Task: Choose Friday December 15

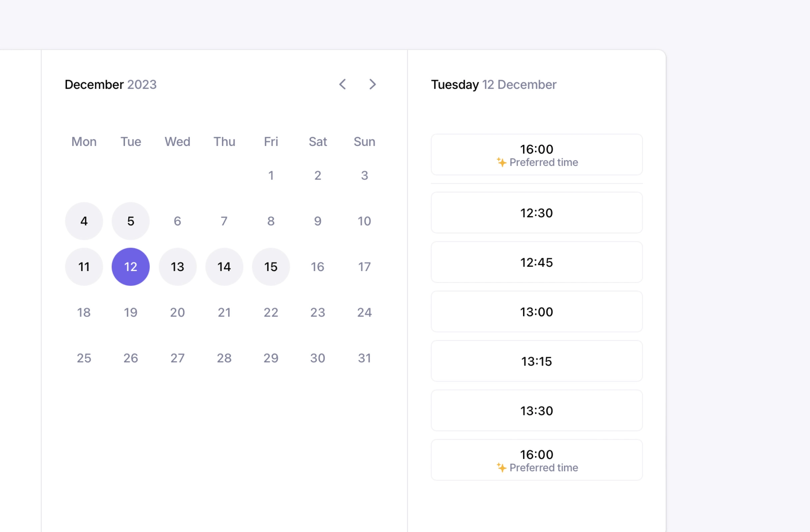Action: point(271,267)
